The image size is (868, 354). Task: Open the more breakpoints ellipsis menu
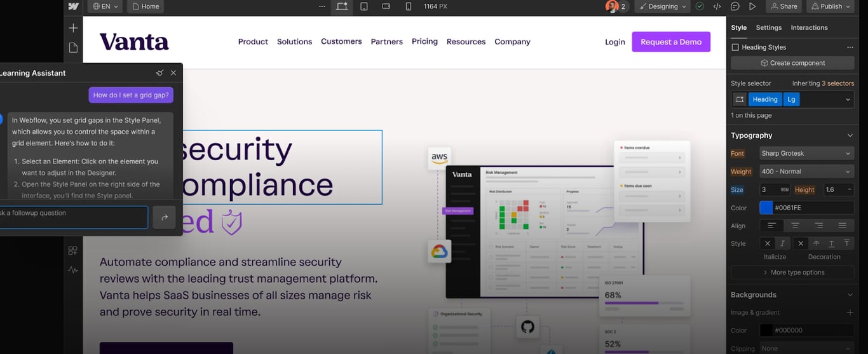pyautogui.click(x=322, y=6)
